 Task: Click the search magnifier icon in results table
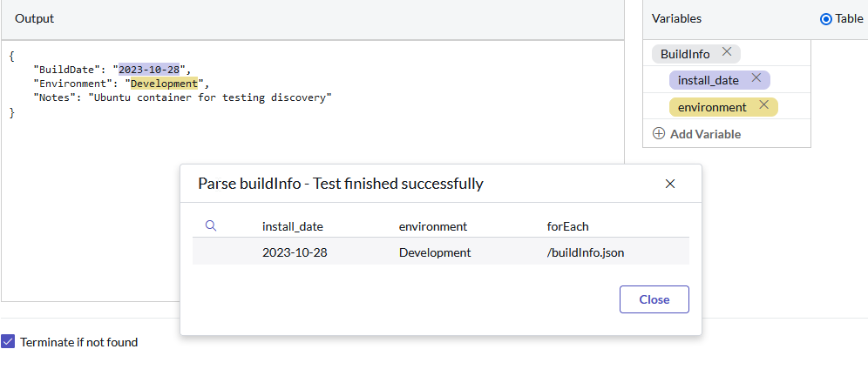[x=211, y=225]
